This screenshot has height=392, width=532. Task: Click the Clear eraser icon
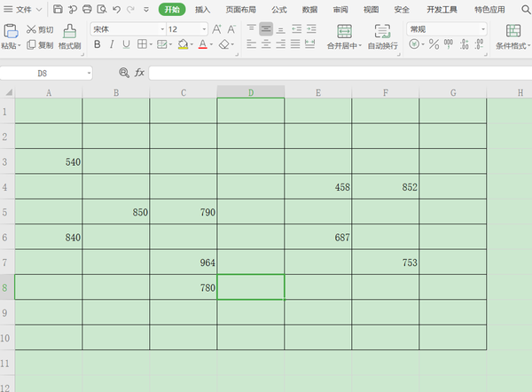pos(224,44)
